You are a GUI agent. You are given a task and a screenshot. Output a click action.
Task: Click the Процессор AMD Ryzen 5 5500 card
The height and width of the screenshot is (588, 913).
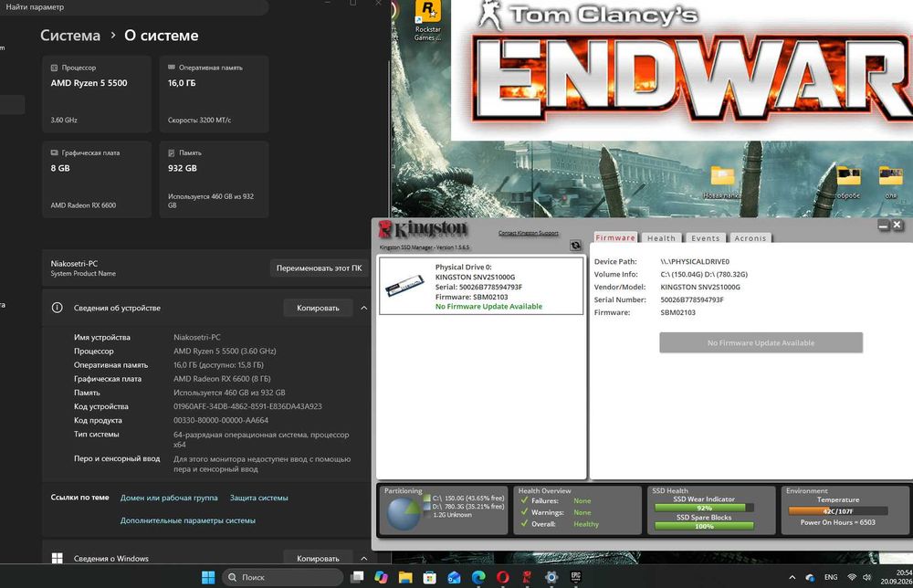97,94
